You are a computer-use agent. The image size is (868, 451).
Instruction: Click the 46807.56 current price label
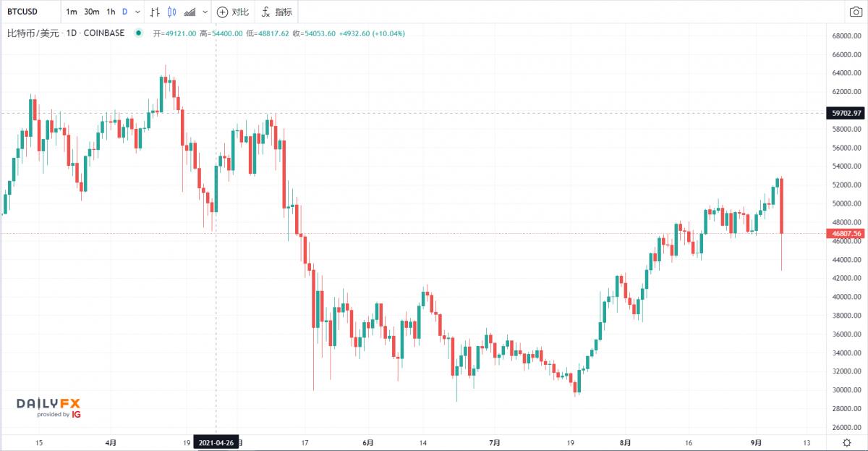[x=846, y=234]
